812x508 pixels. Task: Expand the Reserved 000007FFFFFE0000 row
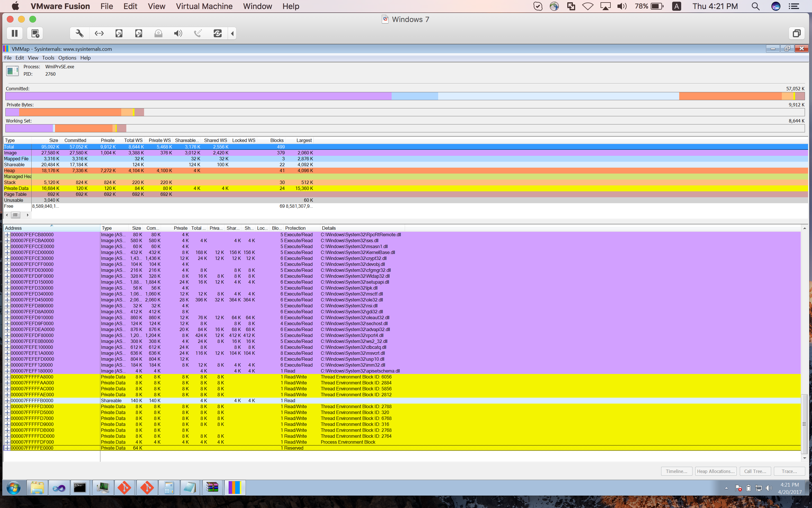pyautogui.click(x=7, y=448)
